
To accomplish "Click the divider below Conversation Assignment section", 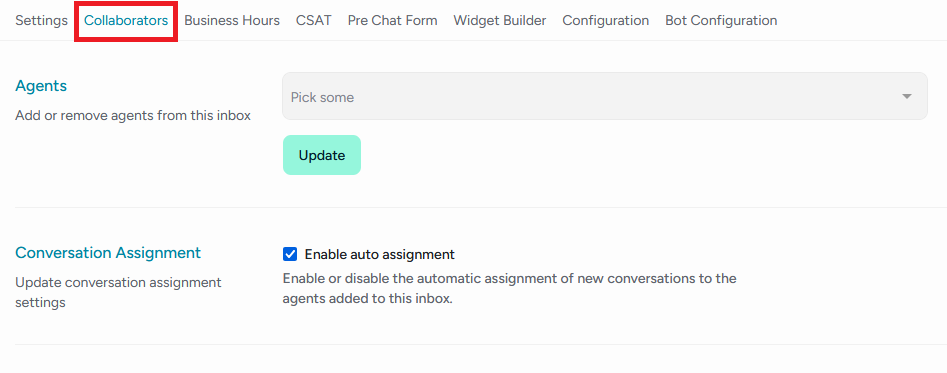I will (481, 345).
